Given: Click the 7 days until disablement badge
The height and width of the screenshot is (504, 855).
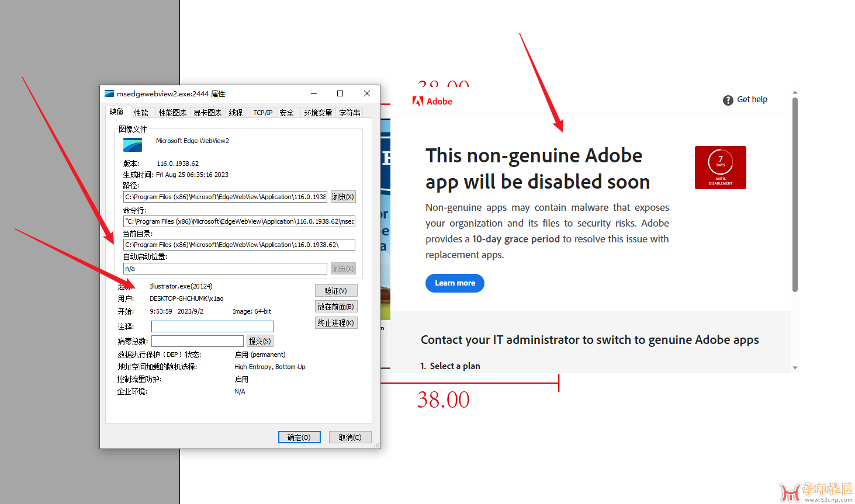Looking at the screenshot, I should (721, 168).
